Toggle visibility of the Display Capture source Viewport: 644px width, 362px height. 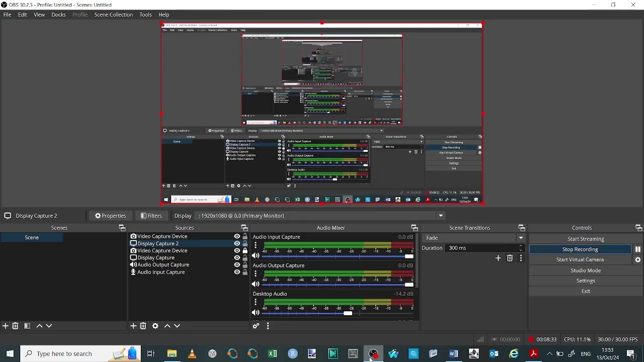[x=237, y=258]
